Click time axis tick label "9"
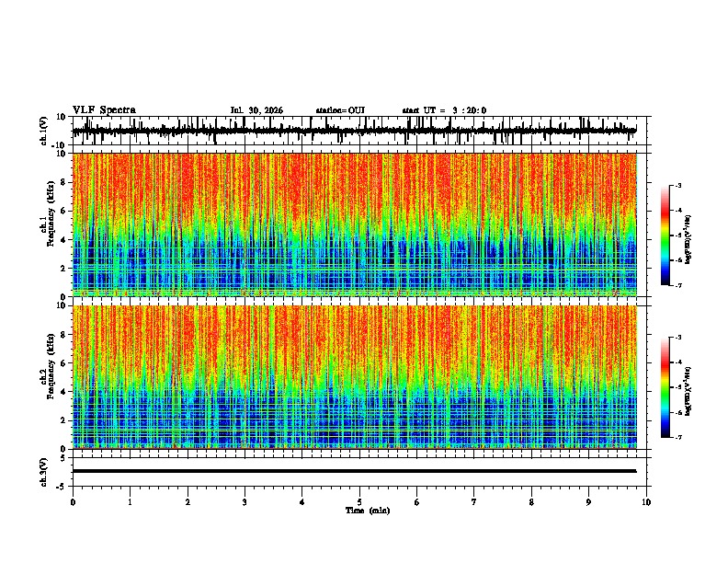 coord(588,502)
